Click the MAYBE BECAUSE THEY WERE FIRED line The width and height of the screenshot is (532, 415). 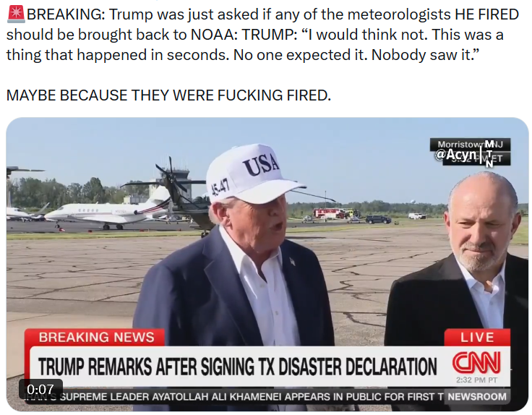(x=168, y=95)
